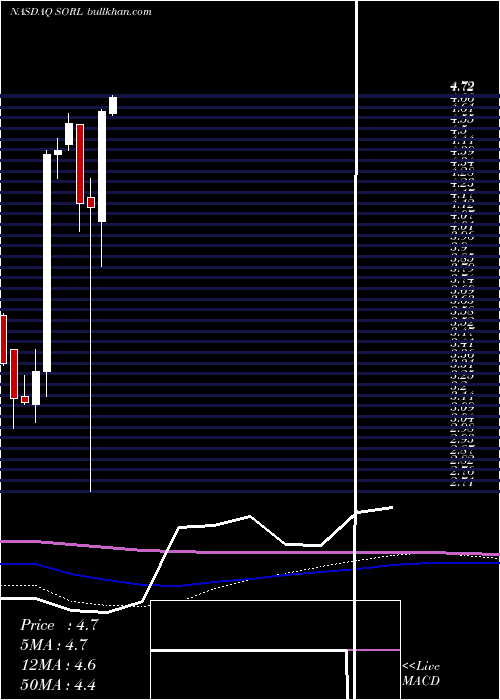Viewport: 500px width, 700px height.
Task: Click the last small white candlestick at the top
Action: (x=113, y=106)
